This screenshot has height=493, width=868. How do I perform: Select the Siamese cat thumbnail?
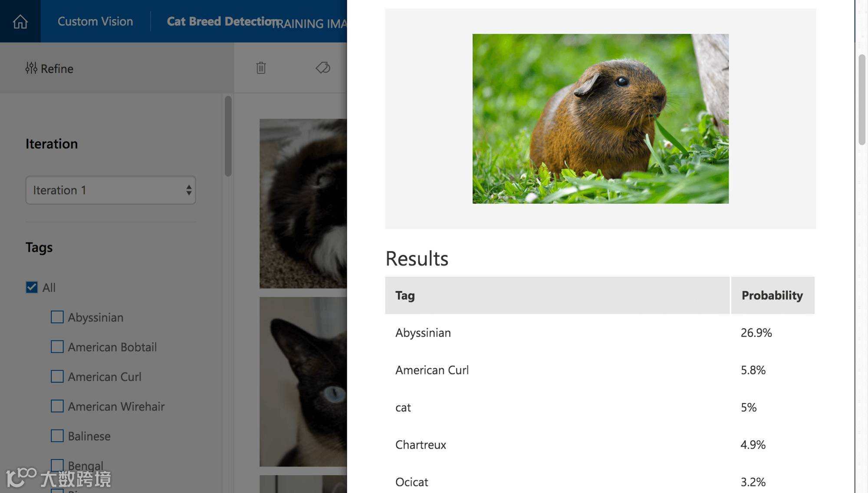pyautogui.click(x=303, y=381)
